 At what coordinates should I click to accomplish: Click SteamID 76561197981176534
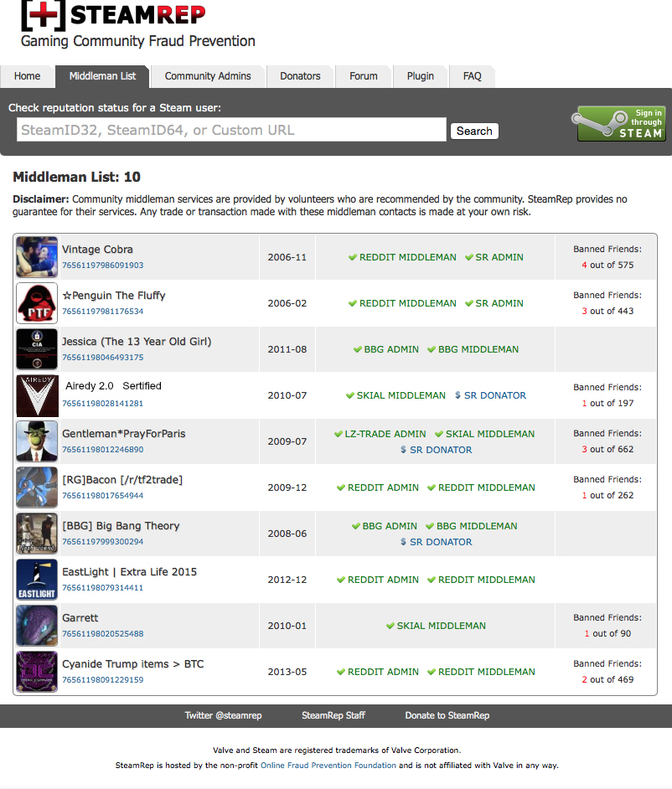point(103,312)
